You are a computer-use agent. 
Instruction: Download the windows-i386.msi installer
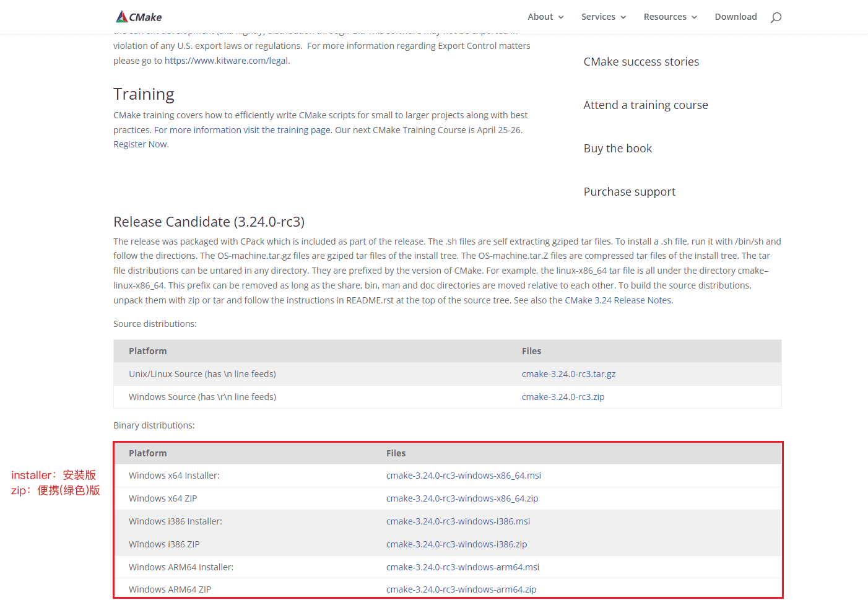pos(458,521)
